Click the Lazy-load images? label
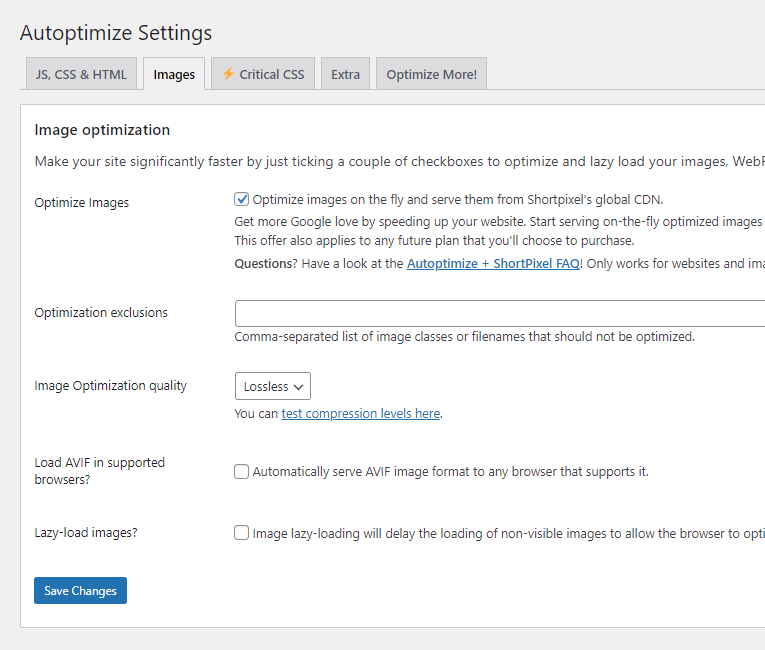Viewport: 765px width, 650px height. tap(86, 532)
